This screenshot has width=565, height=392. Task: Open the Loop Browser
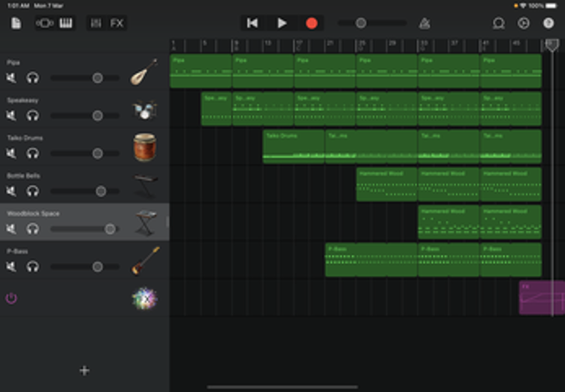point(498,23)
